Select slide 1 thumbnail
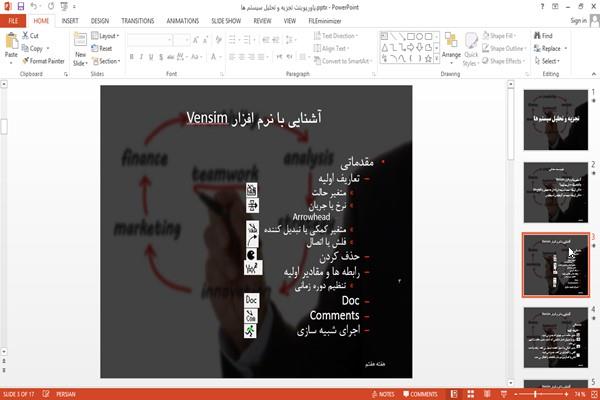The height and width of the screenshot is (400, 600). point(556,120)
